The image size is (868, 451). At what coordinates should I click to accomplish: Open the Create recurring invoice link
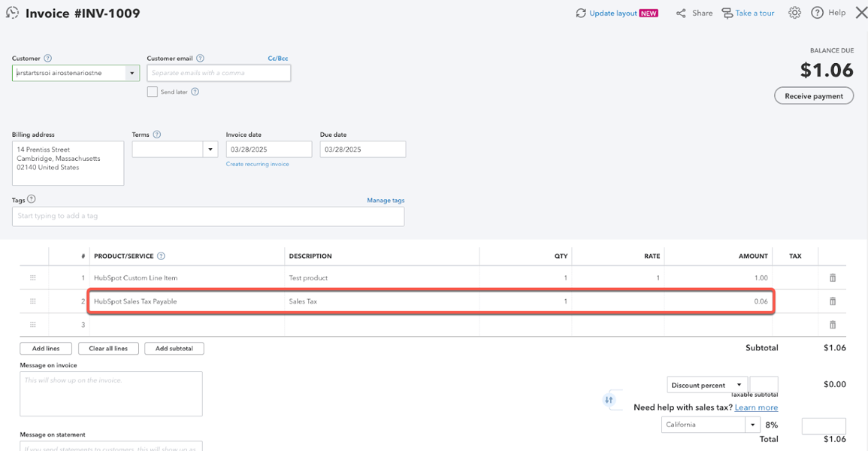point(257,164)
